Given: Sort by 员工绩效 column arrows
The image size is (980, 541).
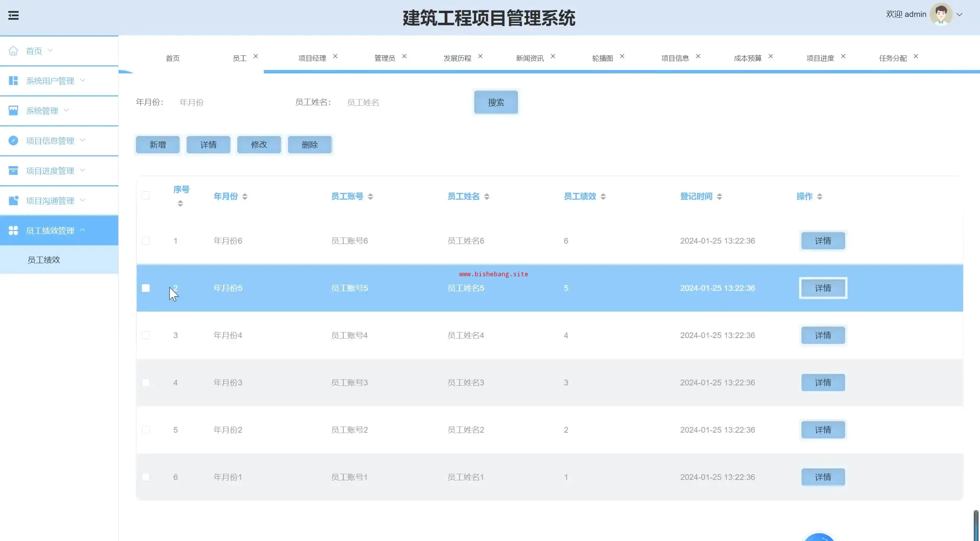Looking at the screenshot, I should pyautogui.click(x=603, y=196).
